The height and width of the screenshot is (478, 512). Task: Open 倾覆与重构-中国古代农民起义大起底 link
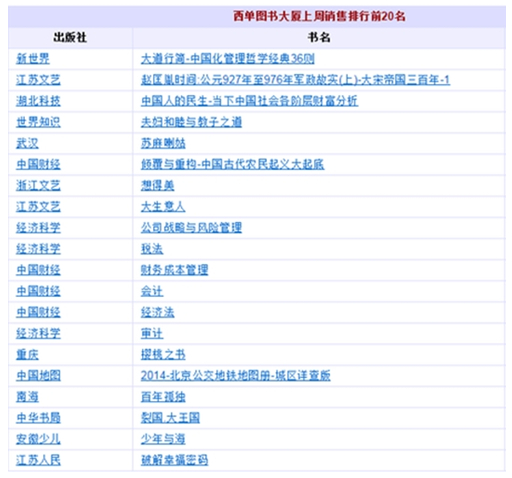tap(232, 164)
